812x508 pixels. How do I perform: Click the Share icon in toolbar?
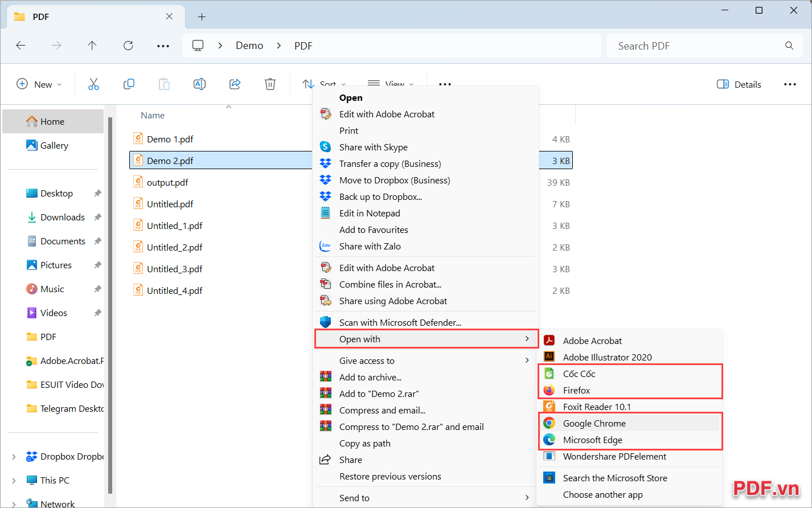pos(235,84)
